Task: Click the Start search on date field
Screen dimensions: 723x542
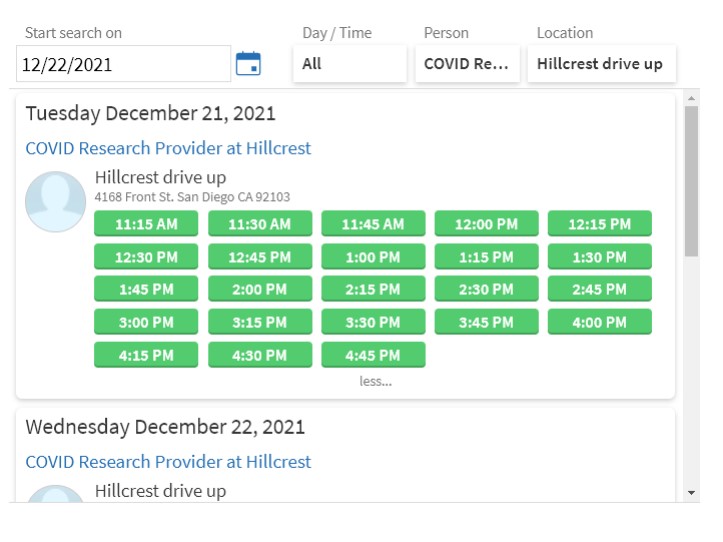Action: [x=124, y=64]
